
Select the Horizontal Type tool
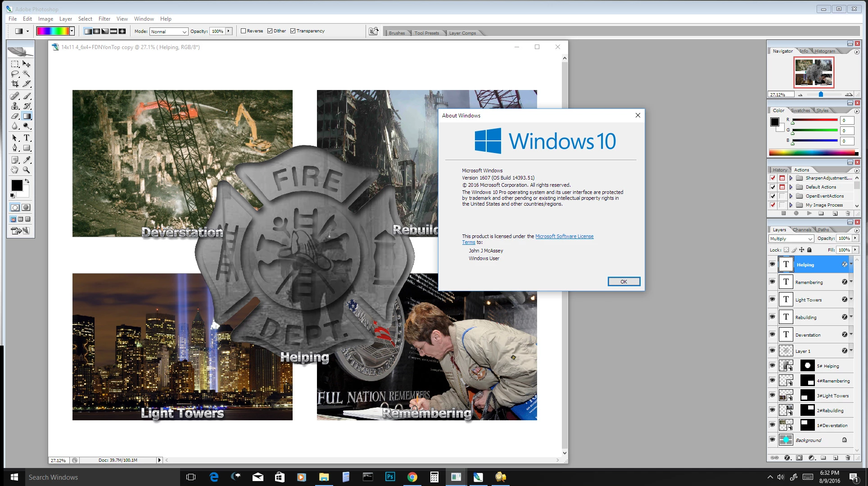tap(27, 138)
